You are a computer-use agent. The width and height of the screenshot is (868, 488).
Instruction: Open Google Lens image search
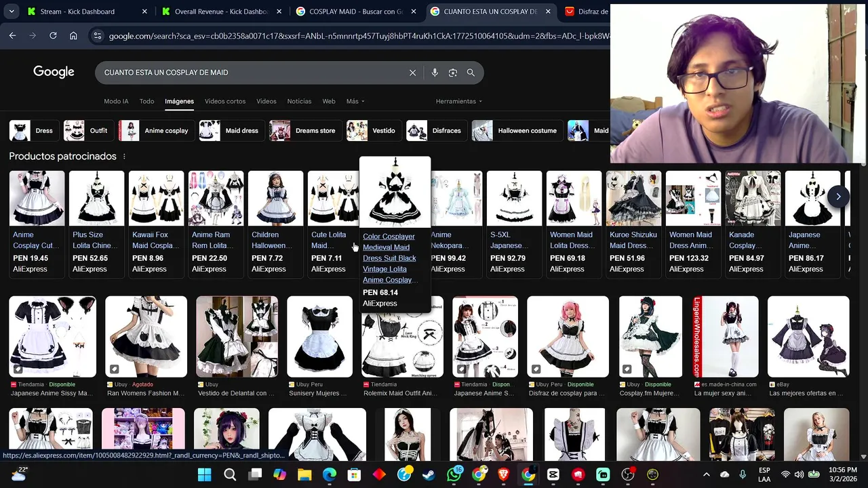[453, 73]
